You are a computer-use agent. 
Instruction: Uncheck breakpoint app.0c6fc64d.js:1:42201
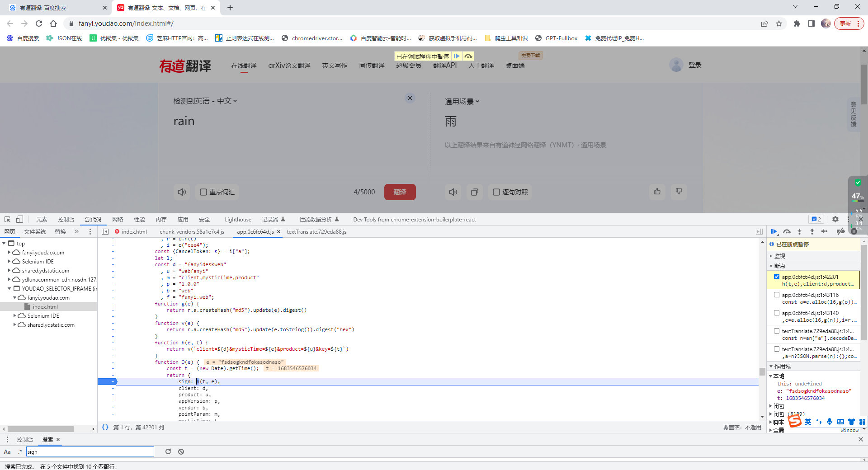click(777, 277)
